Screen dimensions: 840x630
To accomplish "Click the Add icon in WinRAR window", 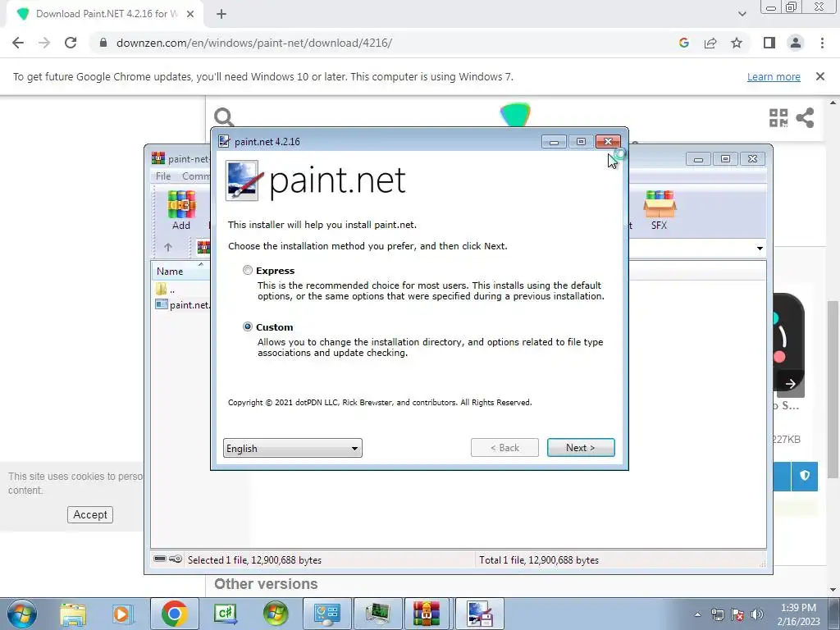I will 181,210.
